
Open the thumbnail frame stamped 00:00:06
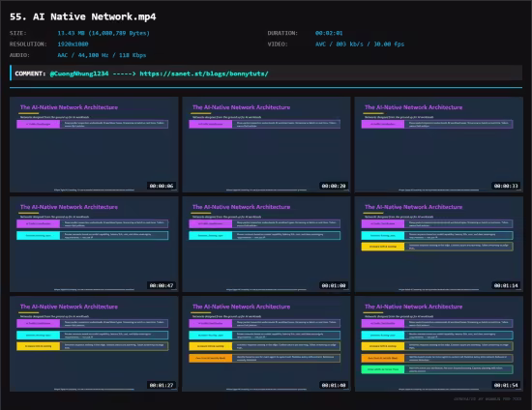94,144
